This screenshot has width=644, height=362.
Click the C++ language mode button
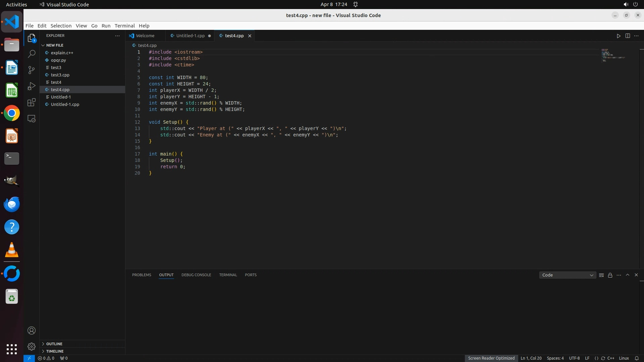click(611, 358)
